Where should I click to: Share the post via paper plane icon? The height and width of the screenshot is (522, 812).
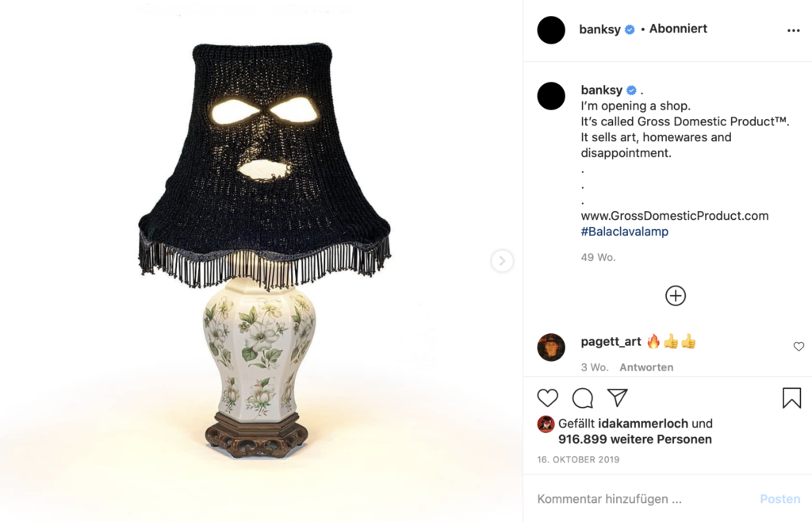(617, 397)
